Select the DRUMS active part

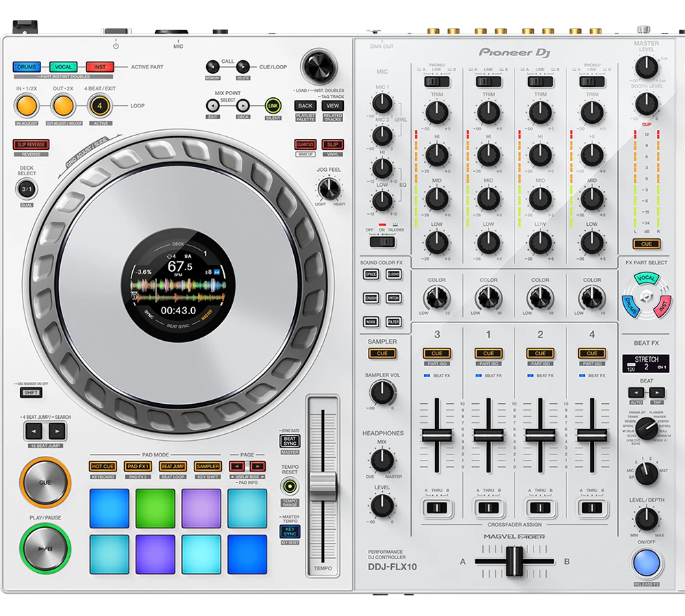tap(27, 67)
